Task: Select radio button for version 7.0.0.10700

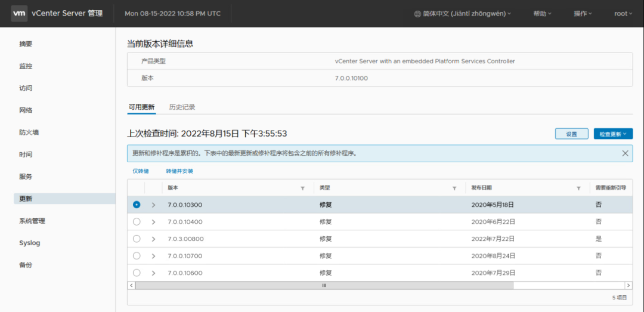Action: (137, 256)
